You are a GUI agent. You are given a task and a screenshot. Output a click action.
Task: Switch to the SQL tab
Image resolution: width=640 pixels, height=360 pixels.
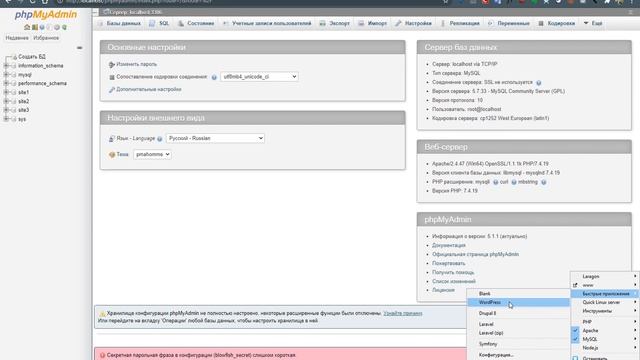[x=159, y=23]
